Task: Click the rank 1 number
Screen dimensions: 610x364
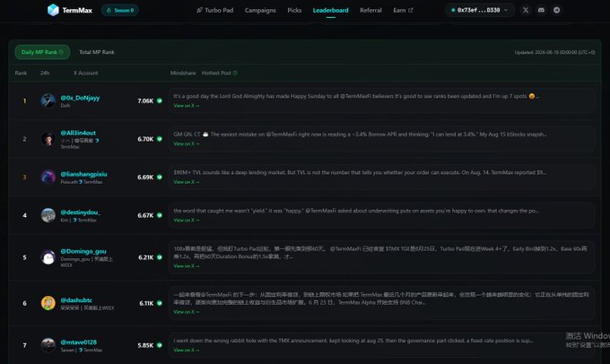Action: (24, 100)
